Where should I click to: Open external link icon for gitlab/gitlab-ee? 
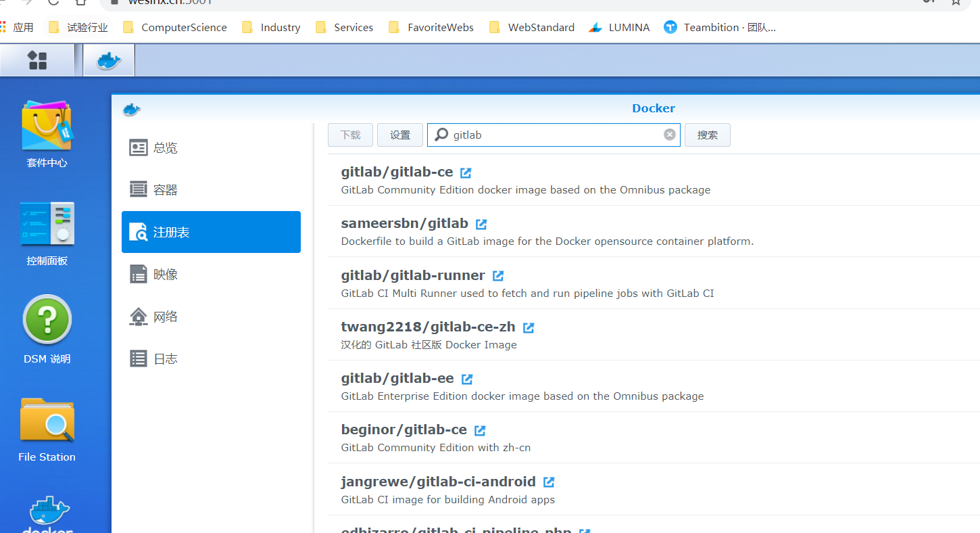pyautogui.click(x=467, y=379)
